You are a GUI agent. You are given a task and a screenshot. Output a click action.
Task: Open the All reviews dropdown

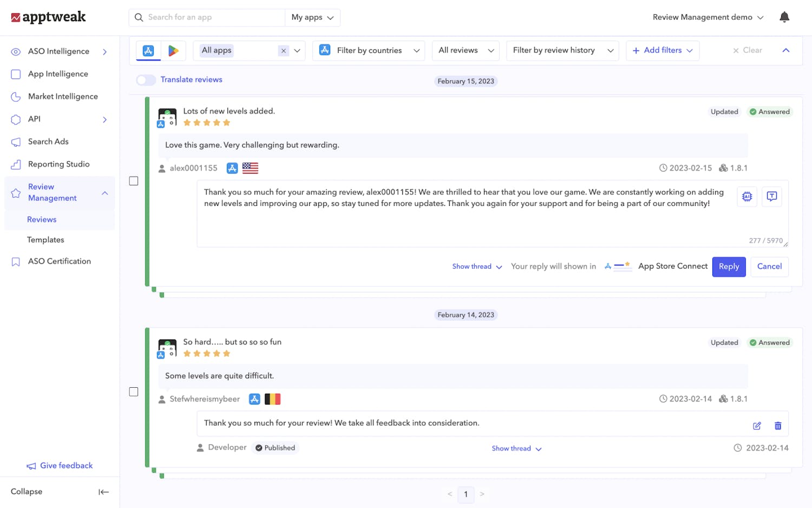pyautogui.click(x=466, y=50)
